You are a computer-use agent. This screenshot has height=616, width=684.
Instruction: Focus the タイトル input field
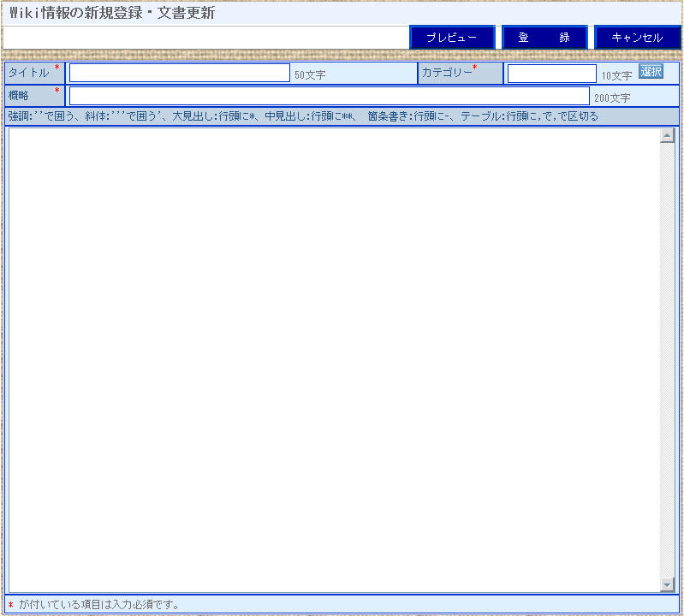tap(180, 73)
